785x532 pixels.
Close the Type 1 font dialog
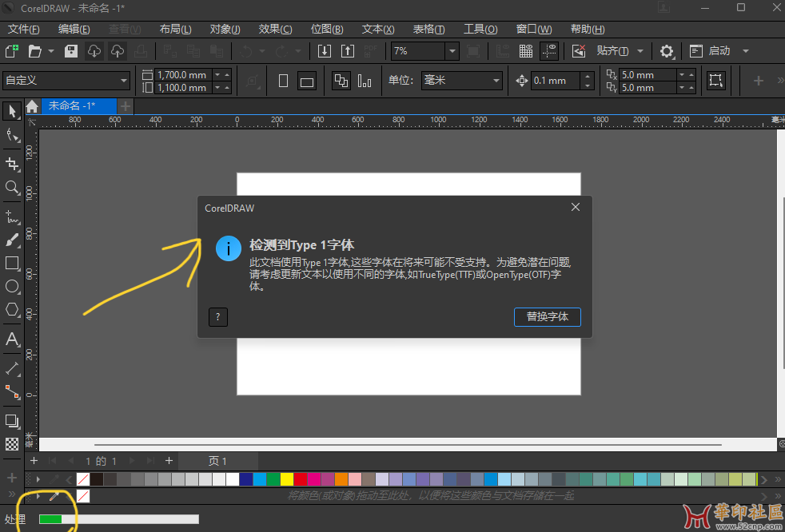tap(576, 207)
